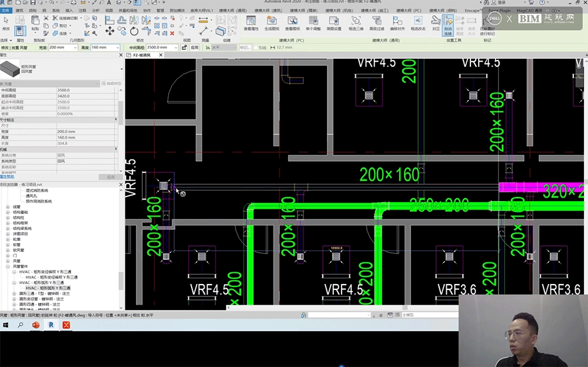This screenshot has width=588, height=367.
Task: Open the 视图 ribbon tab
Action: pyautogui.click(x=109, y=11)
